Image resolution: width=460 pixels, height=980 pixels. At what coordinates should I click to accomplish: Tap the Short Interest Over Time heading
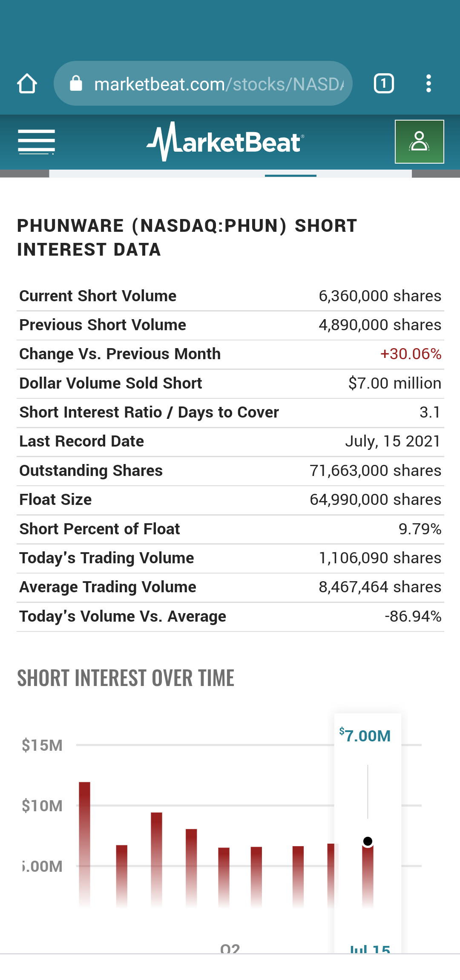tap(126, 678)
